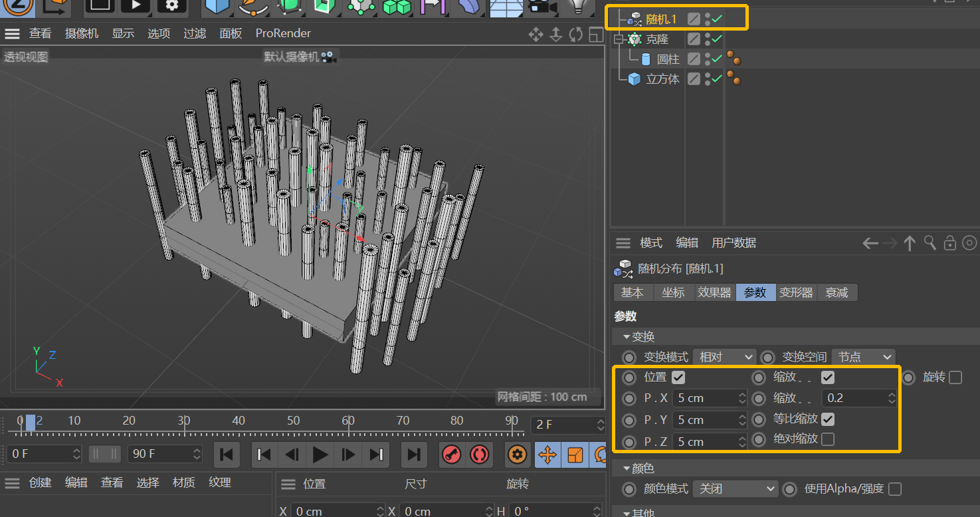The width and height of the screenshot is (980, 517).
Task: Enable the 绝对缩放 checkbox
Action: click(x=828, y=439)
